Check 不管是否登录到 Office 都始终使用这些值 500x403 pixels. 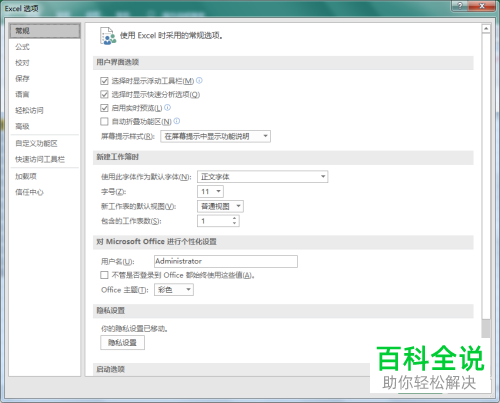click(104, 275)
